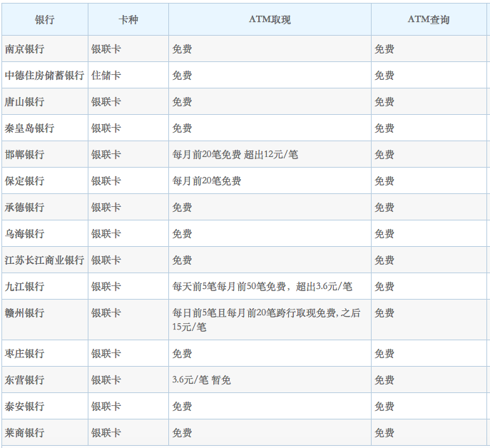The height and width of the screenshot is (448, 490).
Task: Click 每月前20笔免费 超出12元/笔 withdrawal fee text
Action: point(235,154)
